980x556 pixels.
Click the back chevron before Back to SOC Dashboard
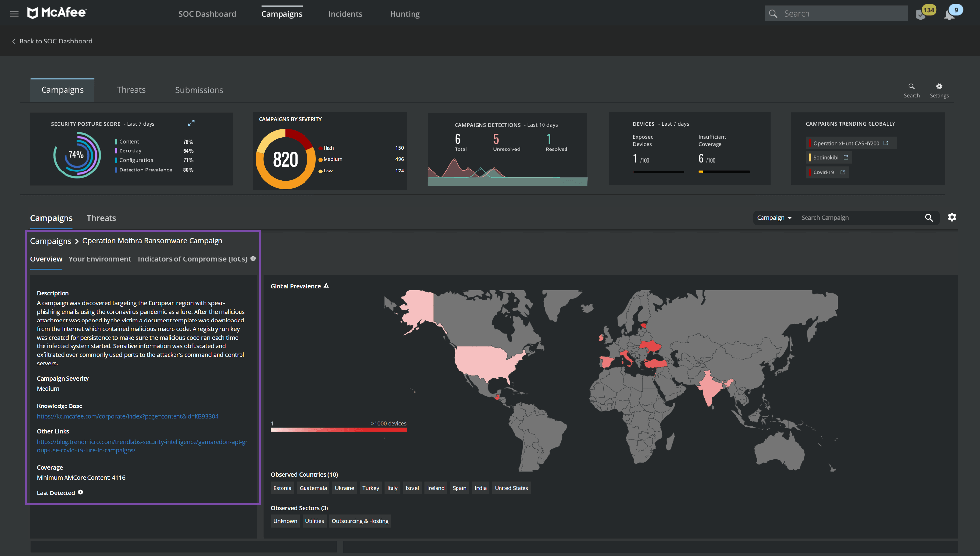point(14,41)
